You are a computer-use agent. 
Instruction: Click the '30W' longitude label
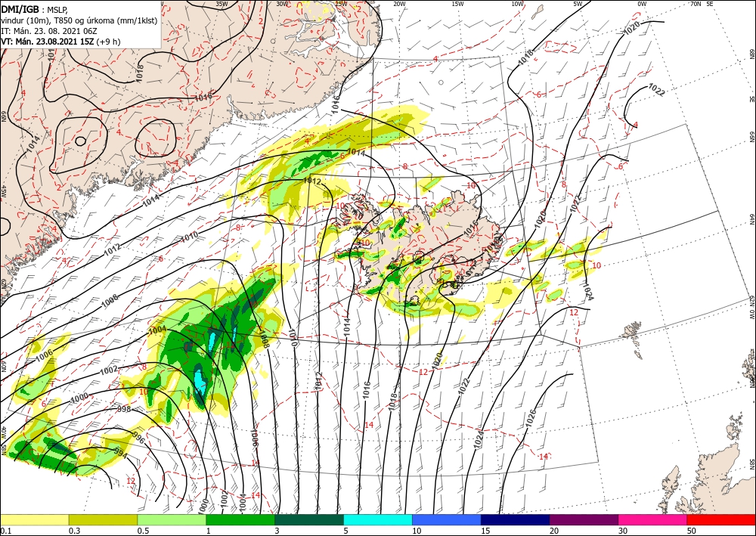(x=282, y=4)
